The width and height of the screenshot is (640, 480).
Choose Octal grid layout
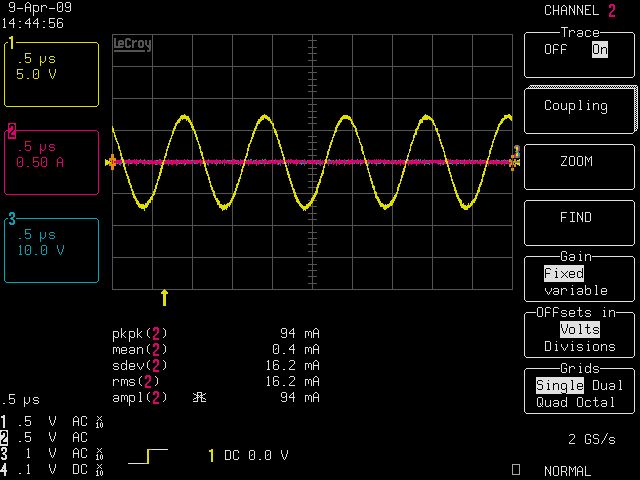pos(595,402)
